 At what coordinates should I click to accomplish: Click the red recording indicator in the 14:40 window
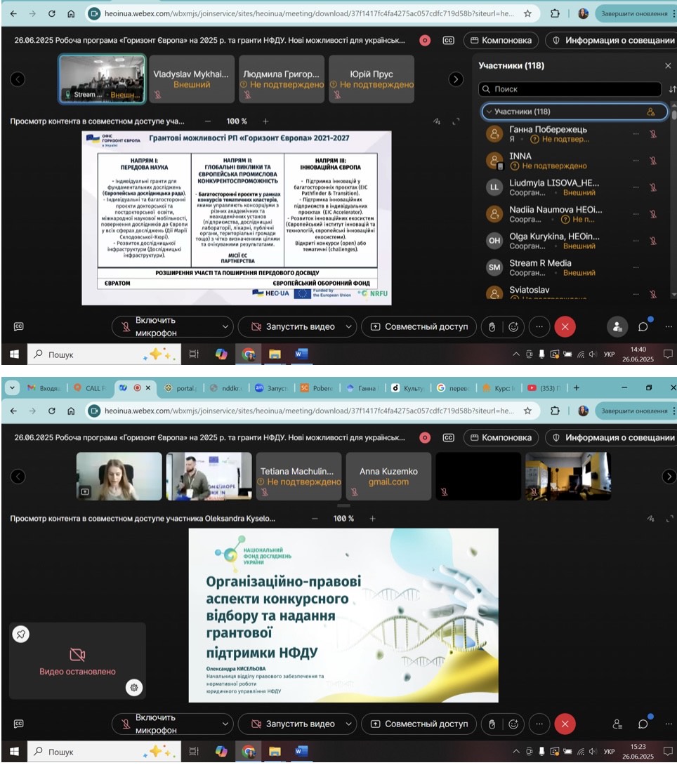pyautogui.click(x=425, y=41)
